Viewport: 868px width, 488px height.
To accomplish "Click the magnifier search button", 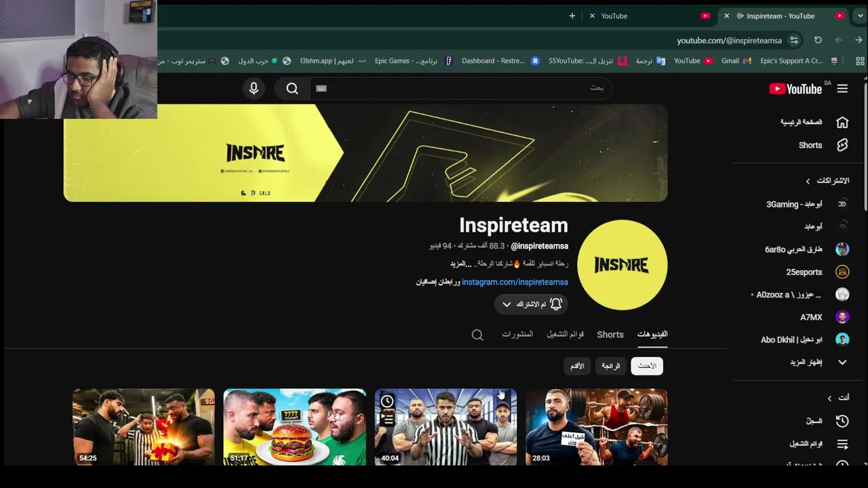I will click(x=292, y=89).
